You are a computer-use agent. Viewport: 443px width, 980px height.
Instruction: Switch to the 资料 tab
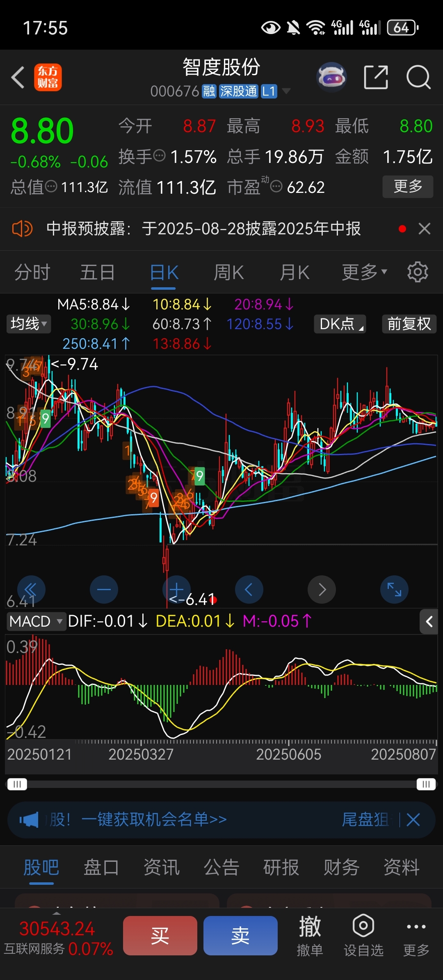pyautogui.click(x=401, y=868)
